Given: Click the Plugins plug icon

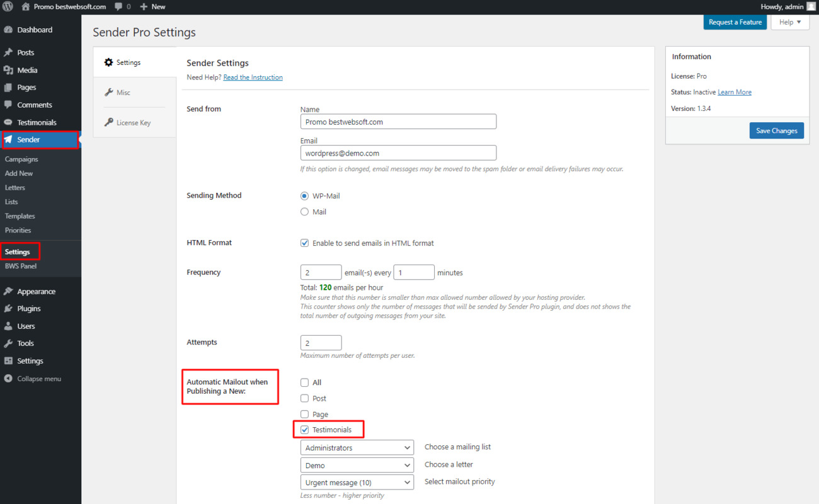Looking at the screenshot, I should point(8,309).
